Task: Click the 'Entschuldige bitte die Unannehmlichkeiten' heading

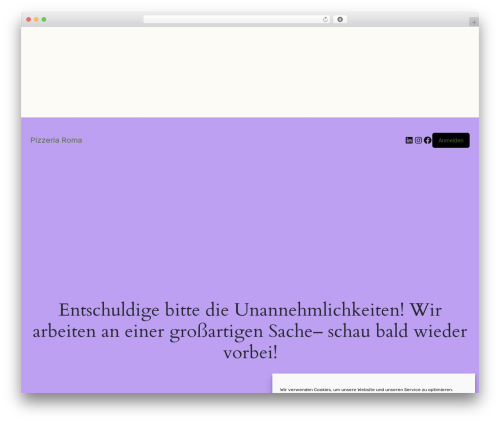Action: pyautogui.click(x=250, y=331)
